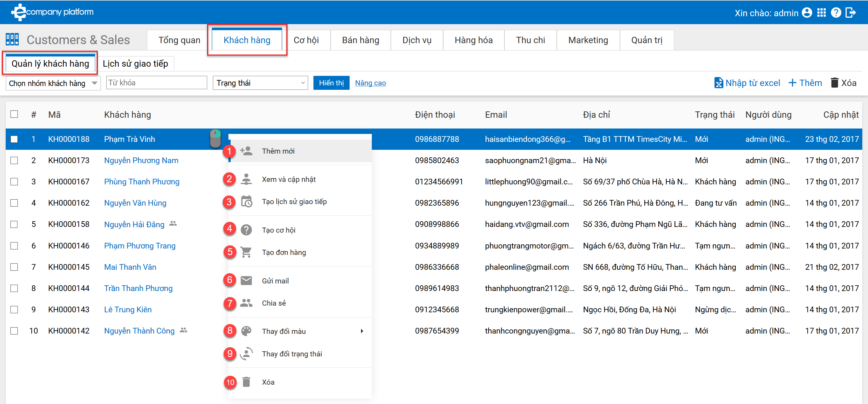Click the Cập nhật column header
Screen dimensions: 868x404
coord(841,115)
